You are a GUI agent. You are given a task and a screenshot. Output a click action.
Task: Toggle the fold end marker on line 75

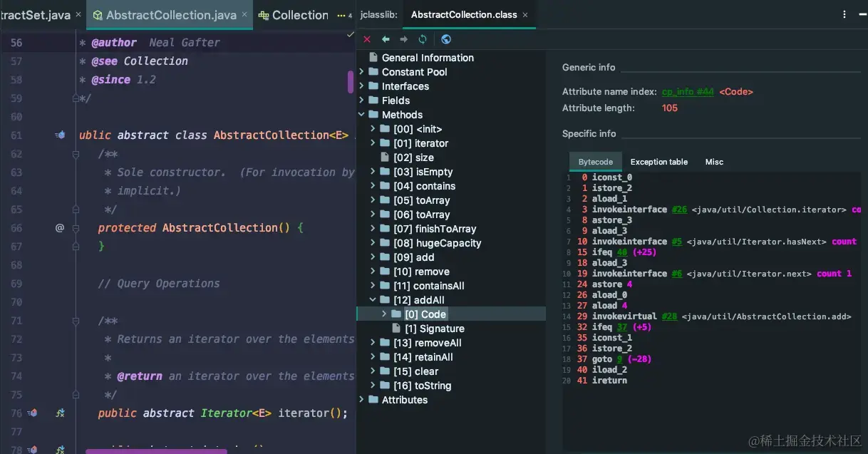click(x=76, y=394)
